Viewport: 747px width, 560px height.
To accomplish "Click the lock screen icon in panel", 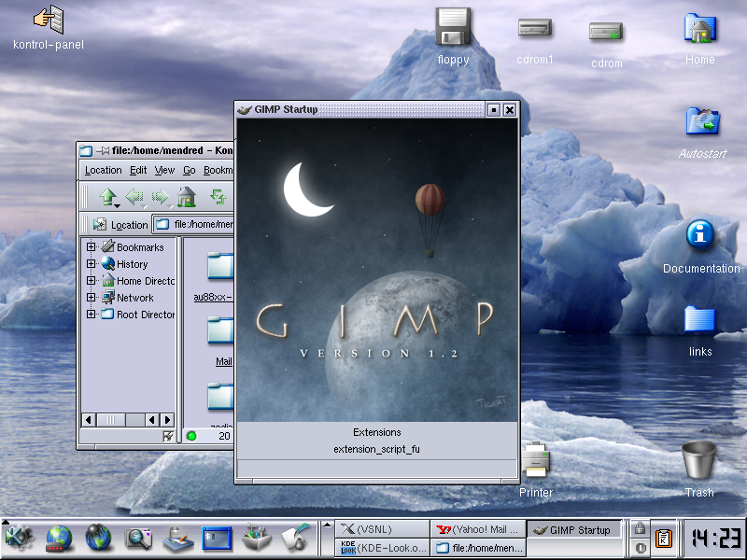I will [640, 528].
